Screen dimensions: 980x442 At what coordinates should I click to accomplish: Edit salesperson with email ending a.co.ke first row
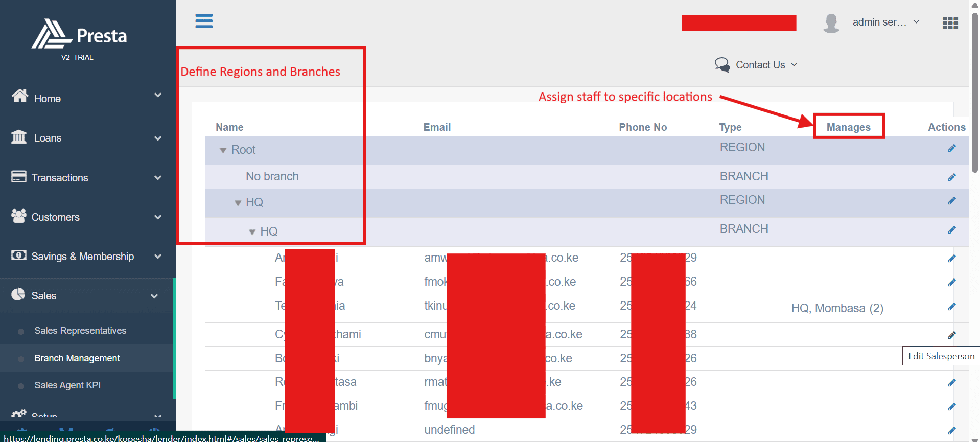(x=951, y=259)
